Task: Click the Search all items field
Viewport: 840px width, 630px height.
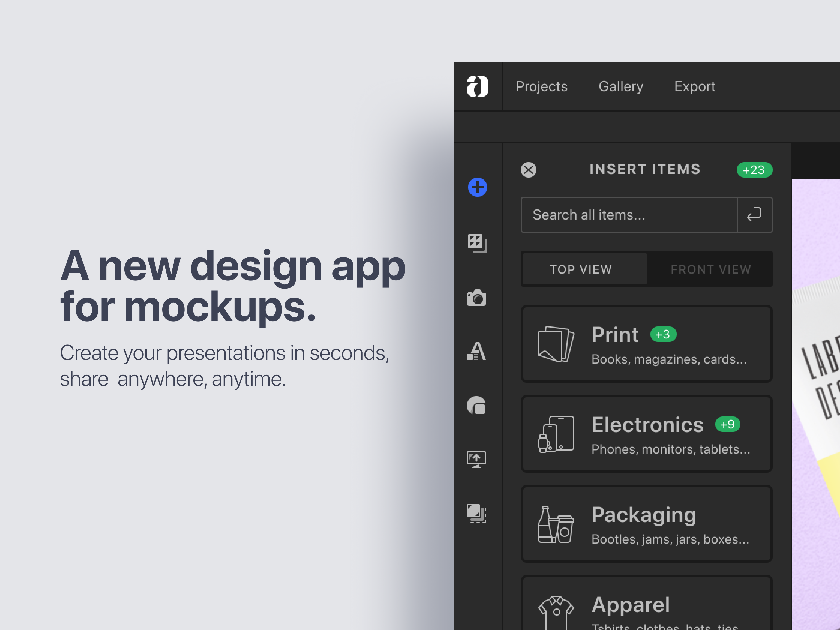Action: [628, 214]
